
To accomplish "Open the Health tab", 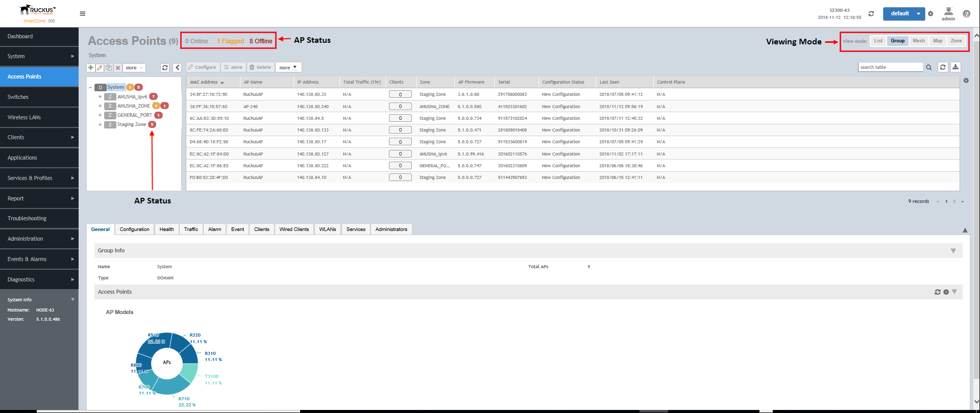I will [166, 229].
